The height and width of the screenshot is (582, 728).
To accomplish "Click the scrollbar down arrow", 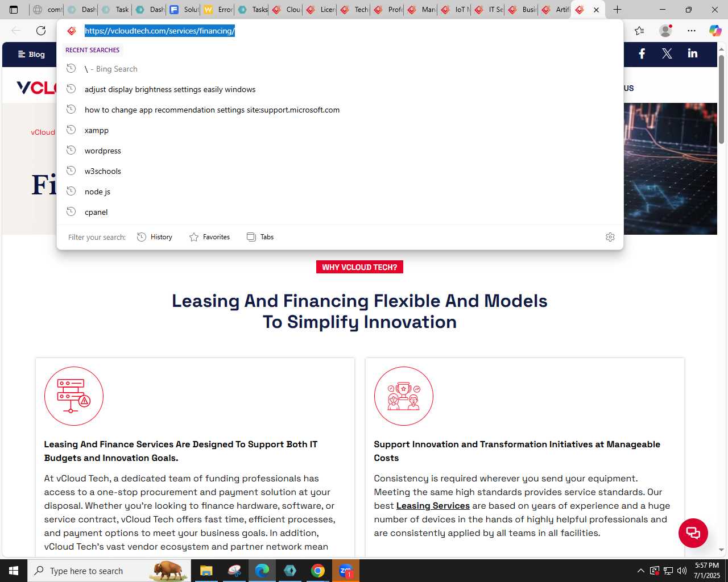I will pyautogui.click(x=721, y=550).
